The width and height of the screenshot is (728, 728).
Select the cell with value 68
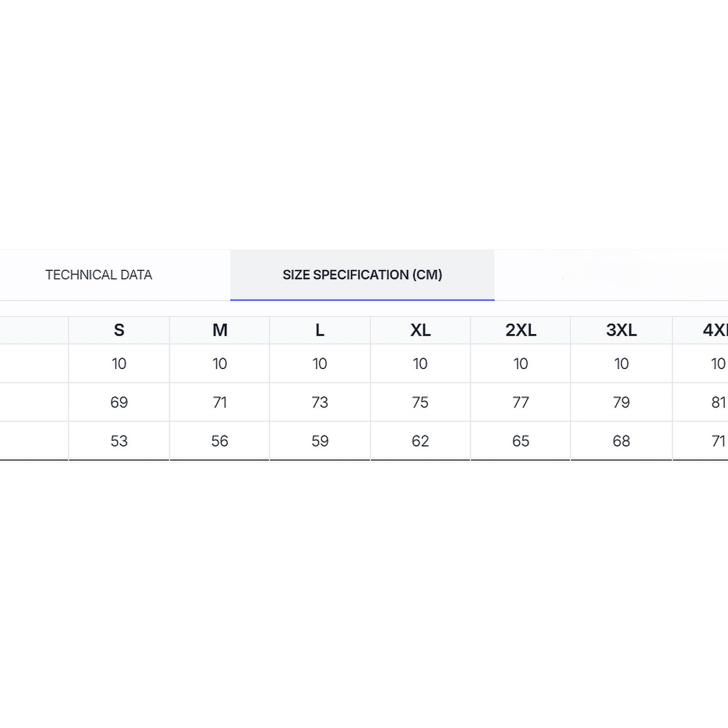pyautogui.click(x=621, y=441)
